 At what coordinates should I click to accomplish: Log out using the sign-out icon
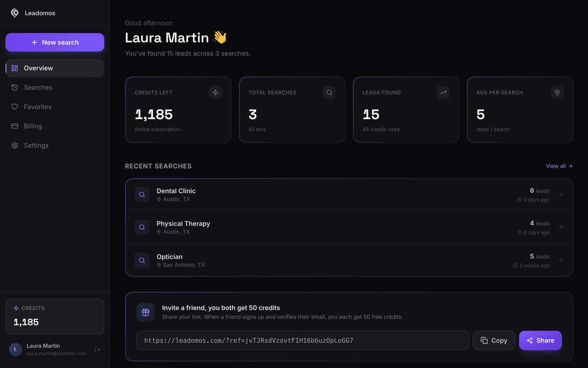click(98, 349)
